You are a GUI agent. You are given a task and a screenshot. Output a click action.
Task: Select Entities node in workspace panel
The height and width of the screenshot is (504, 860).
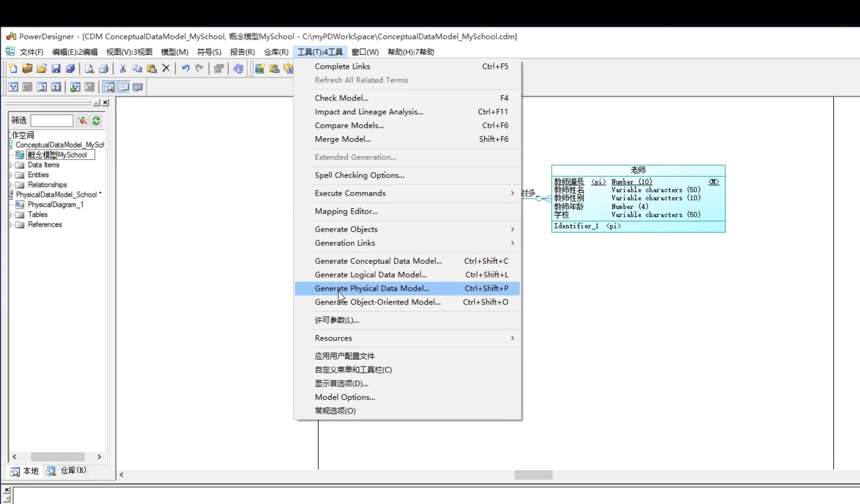click(38, 174)
